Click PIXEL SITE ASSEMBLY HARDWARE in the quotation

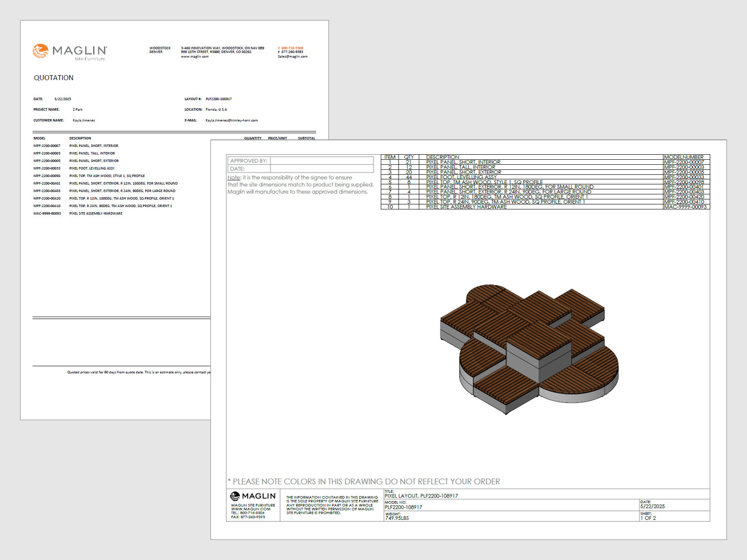coord(96,213)
